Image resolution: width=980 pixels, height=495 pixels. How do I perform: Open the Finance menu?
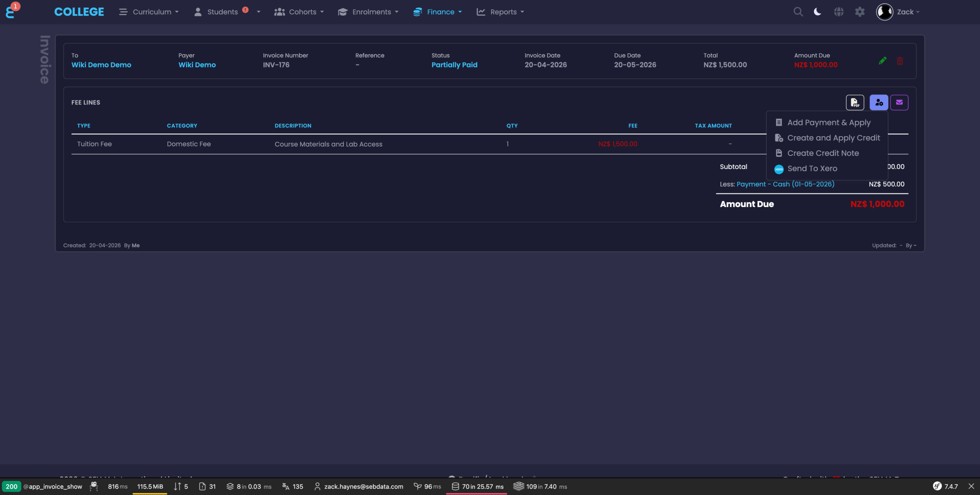pos(437,12)
